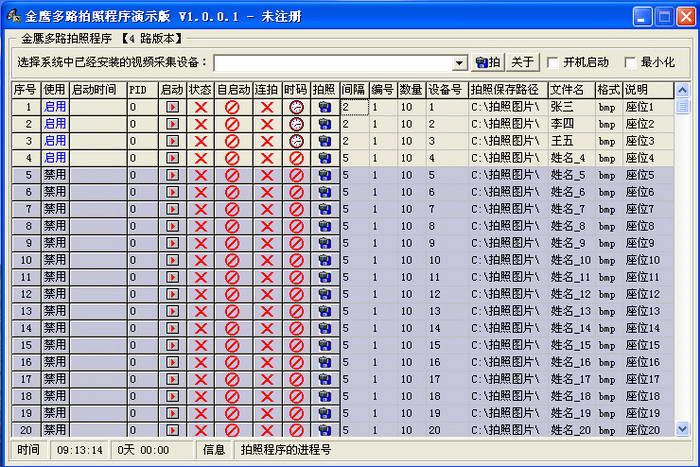Click the bmp format cell in row 13
The image size is (700, 467).
[x=607, y=311]
